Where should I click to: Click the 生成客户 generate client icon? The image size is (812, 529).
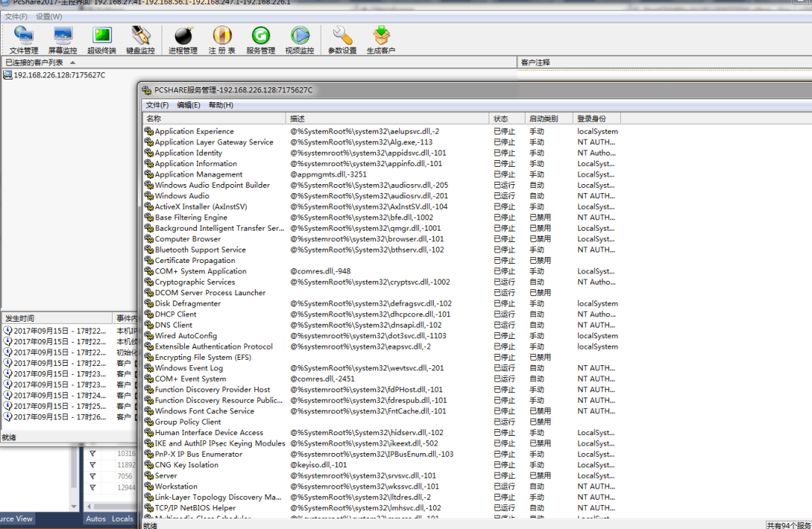381,41
